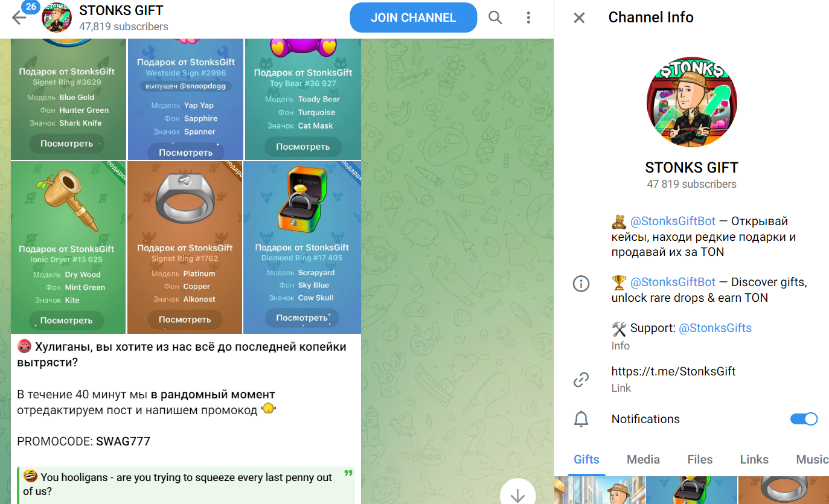
Task: Select the Gifts tab
Action: tap(586, 459)
